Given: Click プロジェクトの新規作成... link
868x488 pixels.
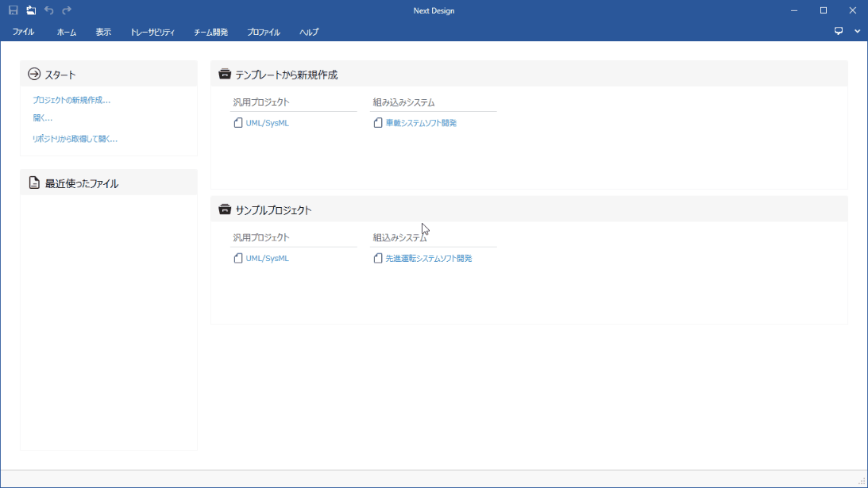Looking at the screenshot, I should [71, 100].
